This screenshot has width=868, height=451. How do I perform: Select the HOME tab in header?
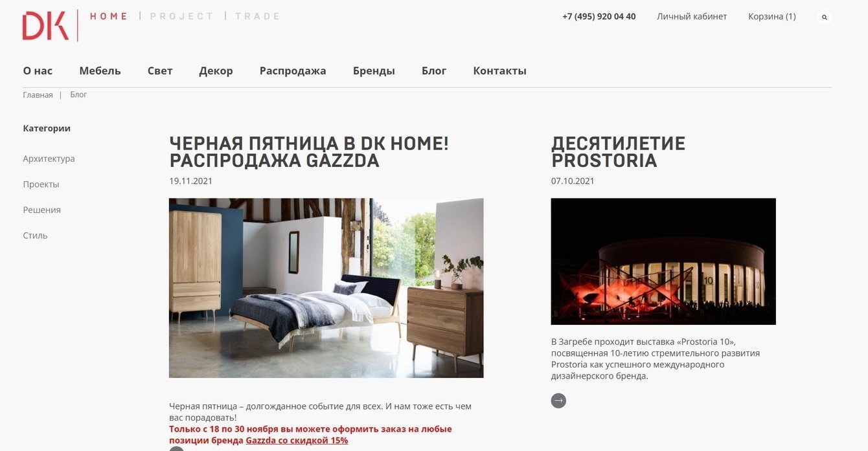(109, 16)
